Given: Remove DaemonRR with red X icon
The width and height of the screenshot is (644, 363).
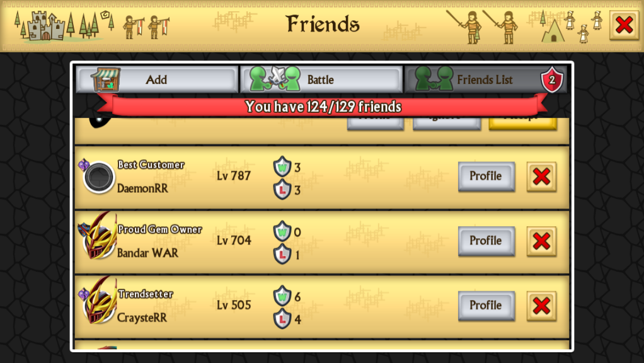Looking at the screenshot, I should pyautogui.click(x=541, y=176).
